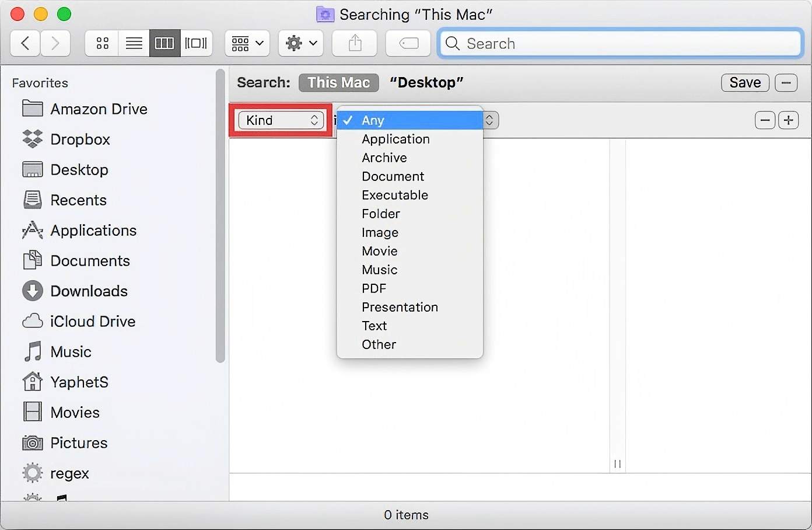Open the Kind criteria dropdown
The width and height of the screenshot is (812, 530).
pos(281,120)
